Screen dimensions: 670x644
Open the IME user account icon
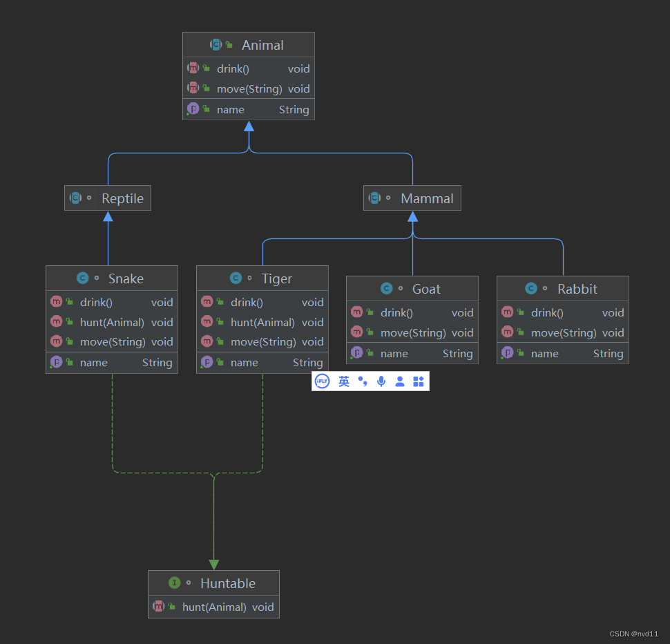399,381
